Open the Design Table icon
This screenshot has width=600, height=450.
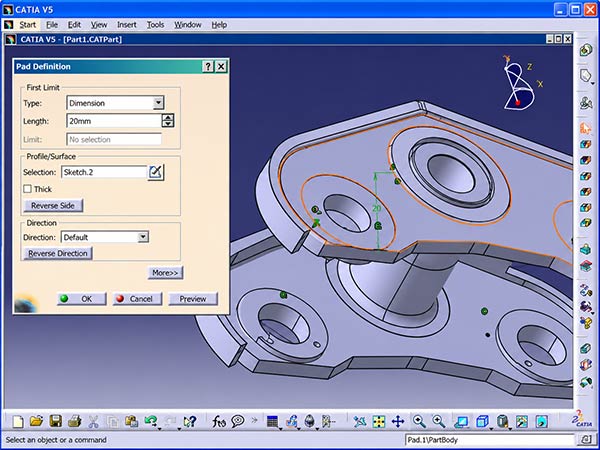pyautogui.click(x=272, y=421)
